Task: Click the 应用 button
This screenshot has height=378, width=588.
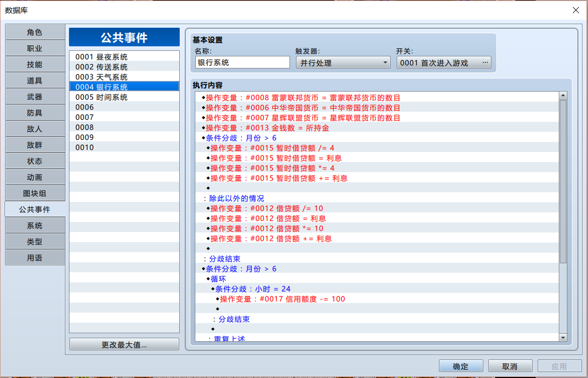Action: pyautogui.click(x=559, y=366)
